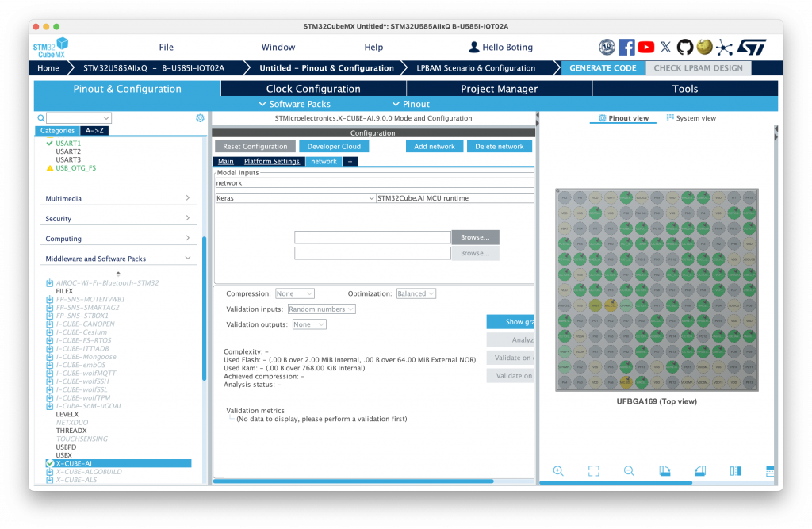
Task: Switch to the A->Z listing tab
Action: [94, 131]
